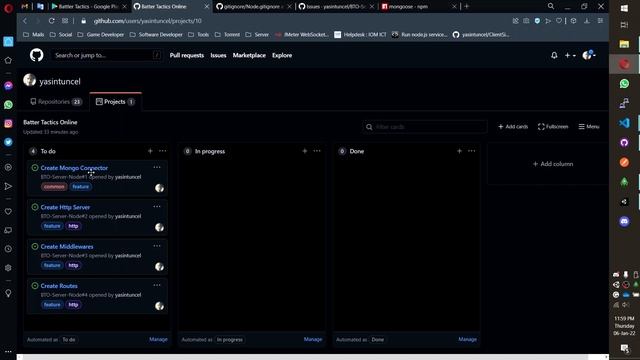Open the Create Middlewares issue
The height and width of the screenshot is (360, 640).
(67, 247)
